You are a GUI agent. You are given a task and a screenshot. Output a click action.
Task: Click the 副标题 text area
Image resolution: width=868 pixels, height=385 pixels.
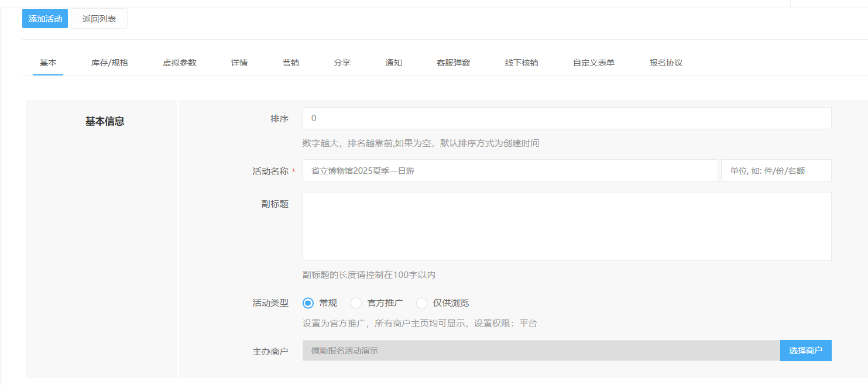(x=566, y=226)
